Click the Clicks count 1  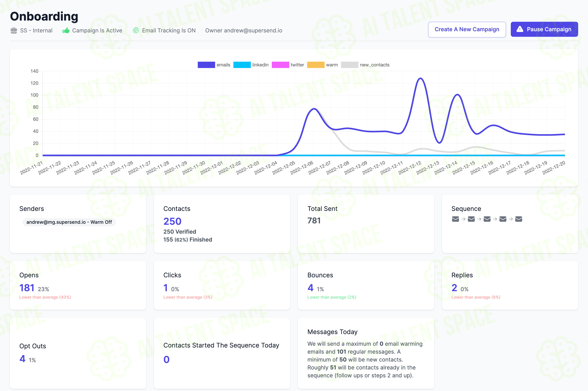(165, 288)
